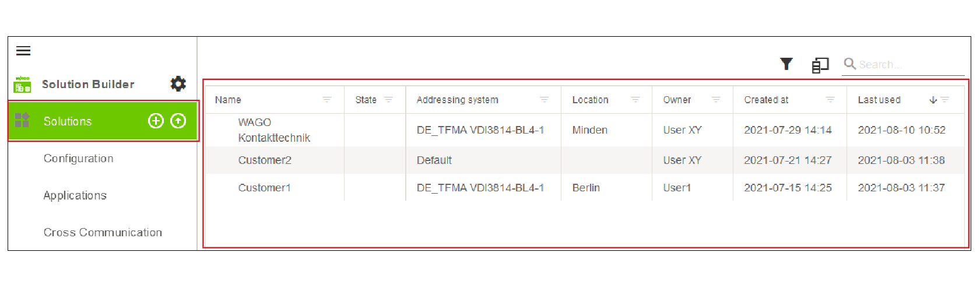Open the hamburger menu icon

[x=23, y=51]
